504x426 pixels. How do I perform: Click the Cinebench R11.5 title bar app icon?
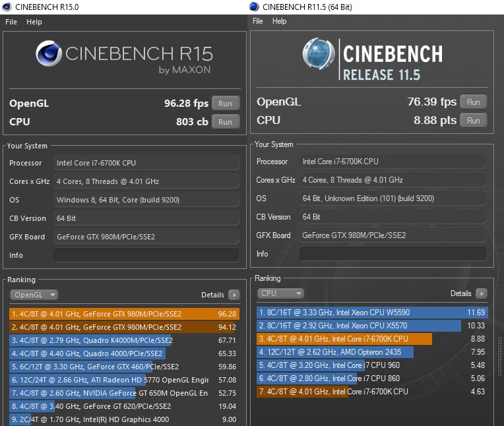point(254,7)
